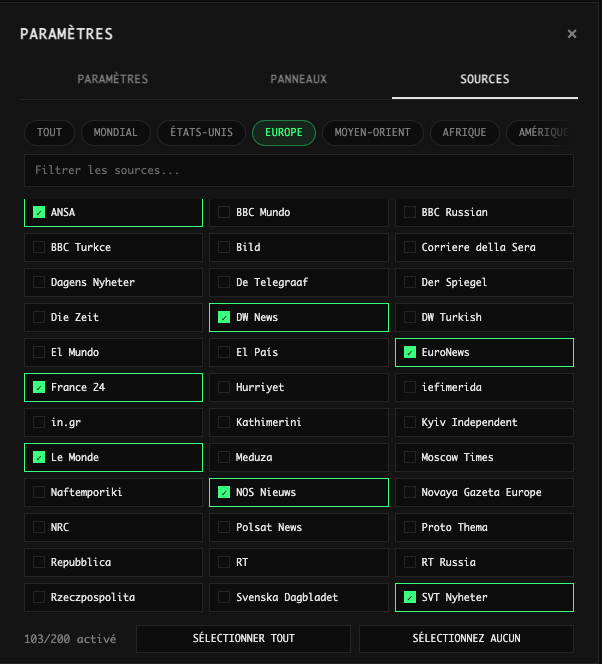Disable the DW News checkbox

[225, 317]
